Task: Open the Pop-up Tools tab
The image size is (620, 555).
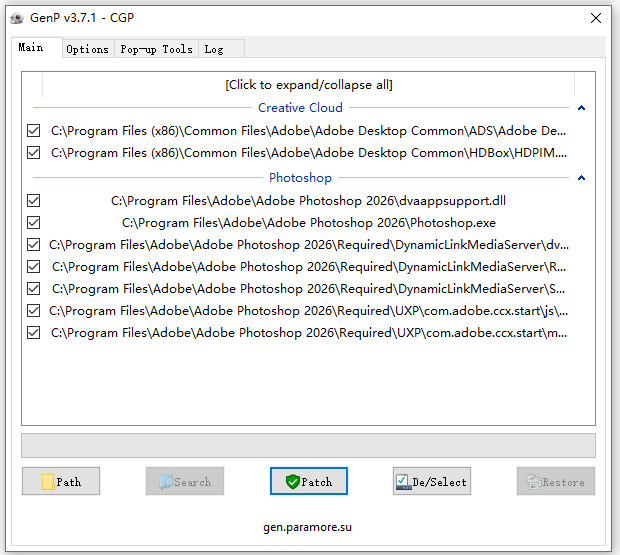Action: (x=156, y=49)
